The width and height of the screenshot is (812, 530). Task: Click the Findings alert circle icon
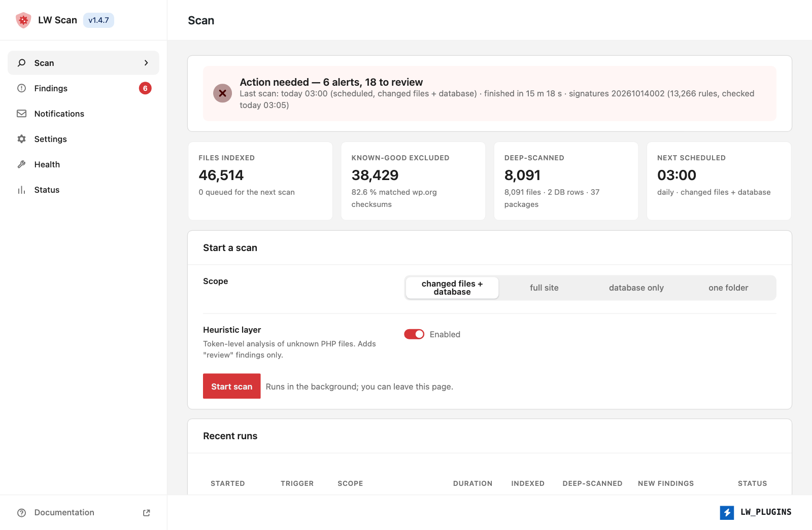pyautogui.click(x=21, y=88)
